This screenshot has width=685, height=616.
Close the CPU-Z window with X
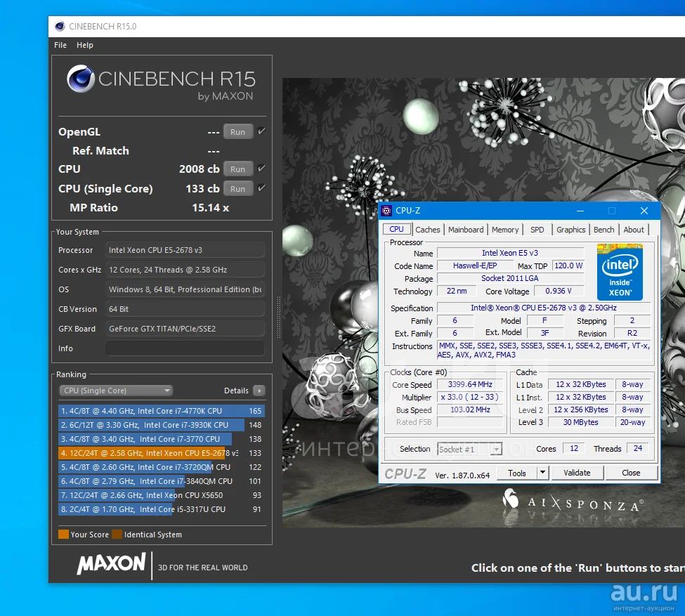(x=644, y=211)
